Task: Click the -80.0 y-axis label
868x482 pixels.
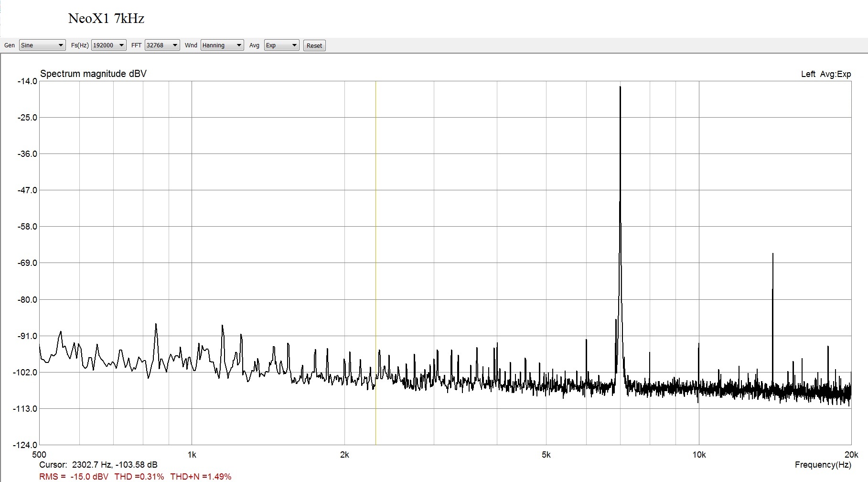Action: [x=27, y=300]
